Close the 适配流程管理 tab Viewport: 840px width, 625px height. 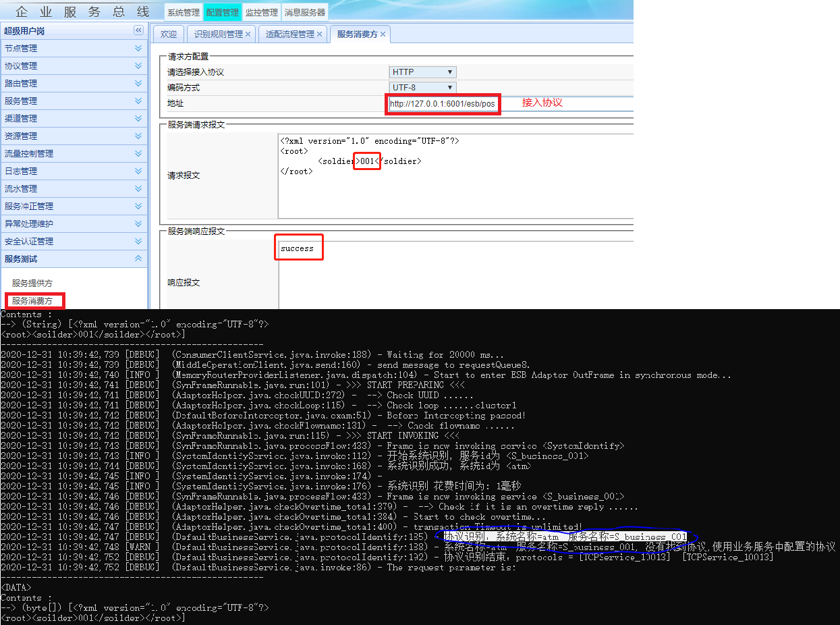(x=320, y=34)
